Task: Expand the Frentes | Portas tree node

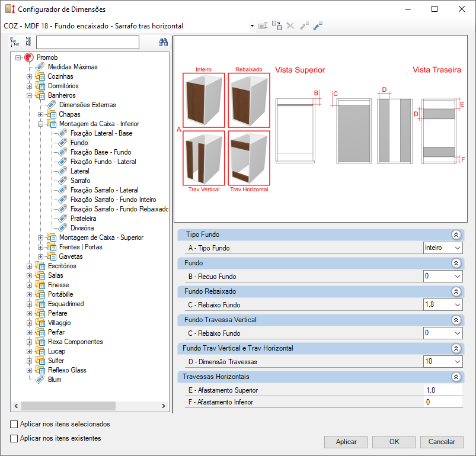Action: pyautogui.click(x=40, y=247)
